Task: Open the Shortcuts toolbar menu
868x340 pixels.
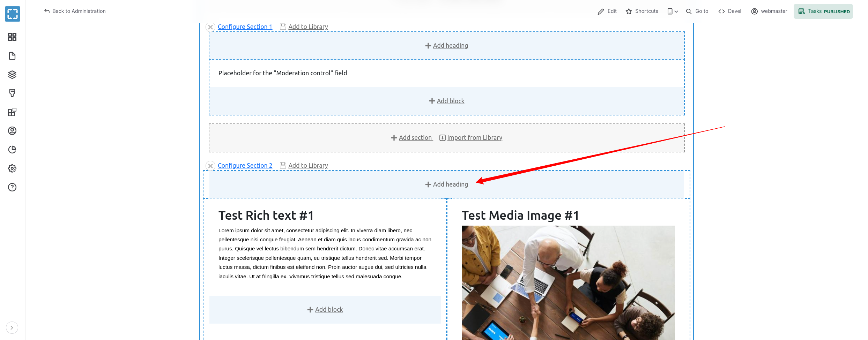Action: [642, 11]
